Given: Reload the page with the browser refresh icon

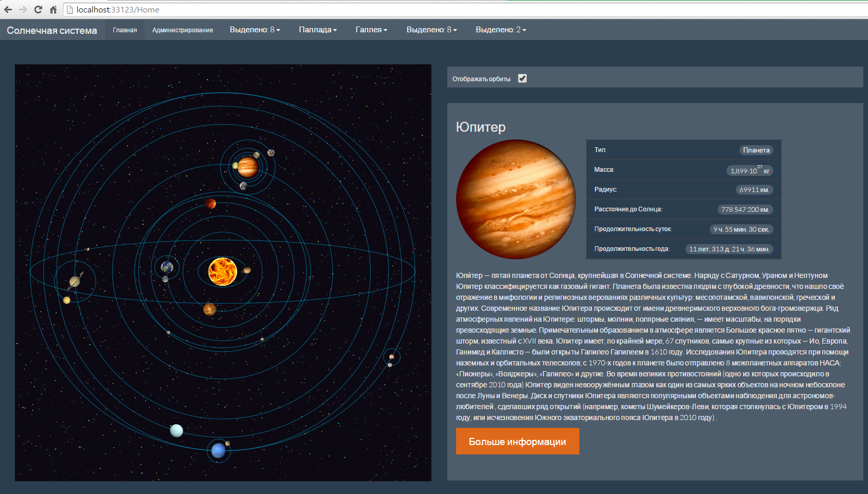Looking at the screenshot, I should pyautogui.click(x=38, y=9).
